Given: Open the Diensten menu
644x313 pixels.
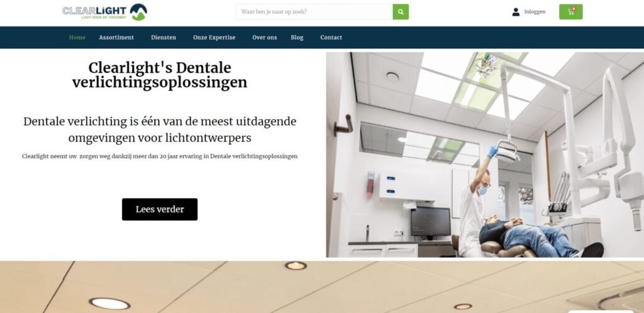Looking at the screenshot, I should [164, 37].
